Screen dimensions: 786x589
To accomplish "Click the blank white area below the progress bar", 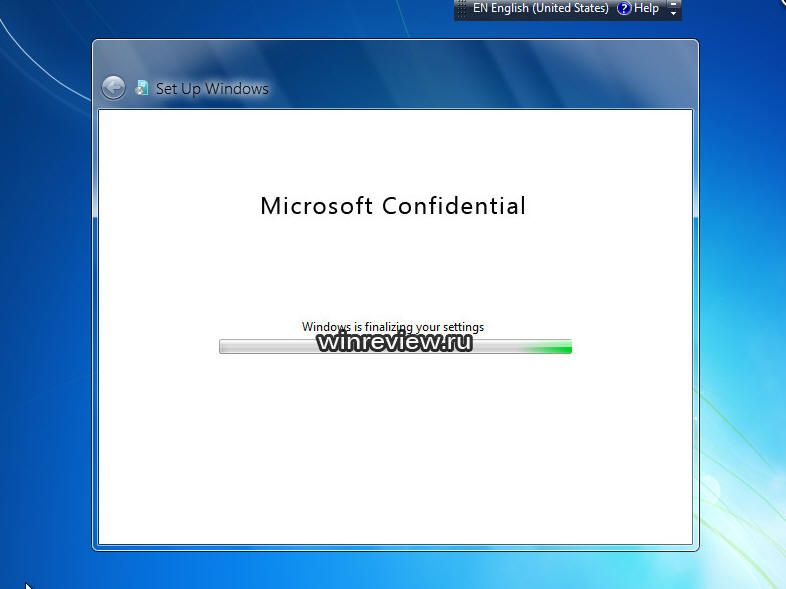I will tap(394, 450).
